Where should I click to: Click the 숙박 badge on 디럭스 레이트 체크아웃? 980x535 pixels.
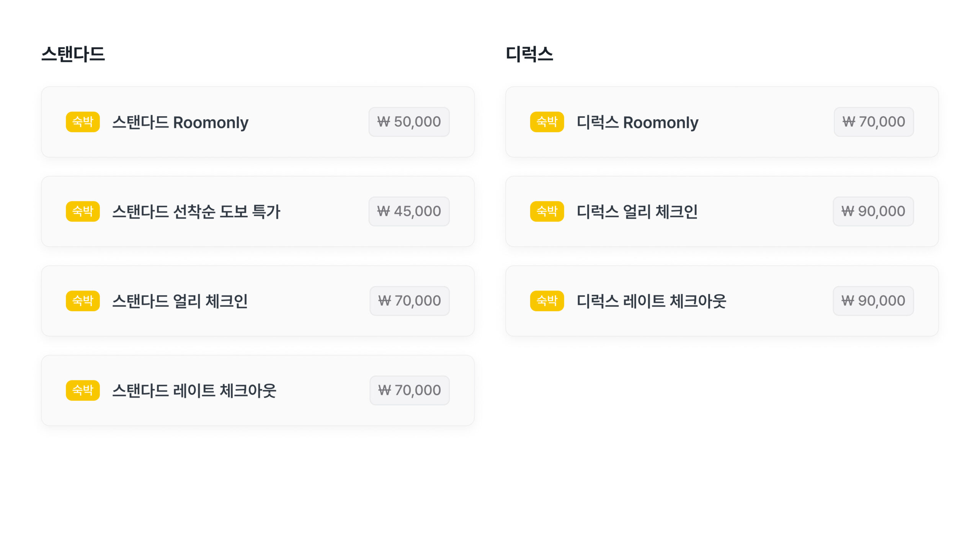[x=547, y=301]
